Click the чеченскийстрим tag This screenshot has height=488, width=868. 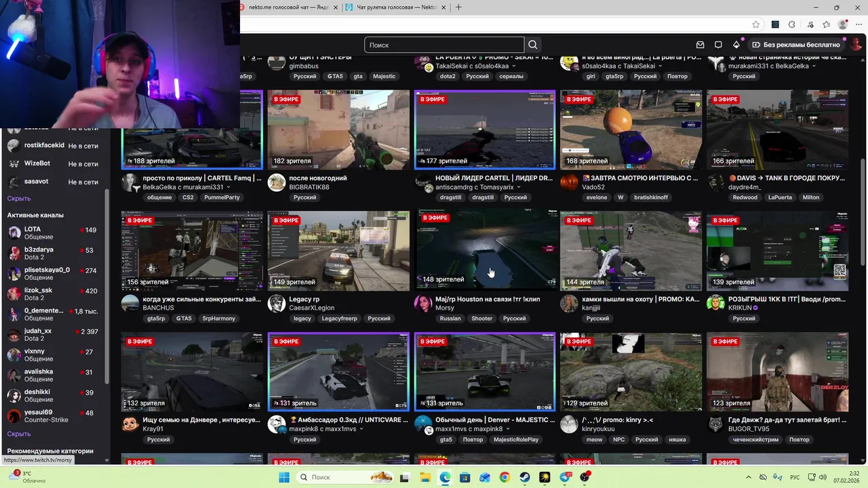click(755, 439)
